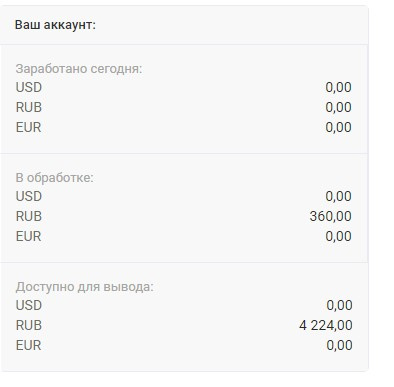The width and height of the screenshot is (394, 387).
Task: Click the EUR label under 'В обработке'
Action: click(x=28, y=236)
